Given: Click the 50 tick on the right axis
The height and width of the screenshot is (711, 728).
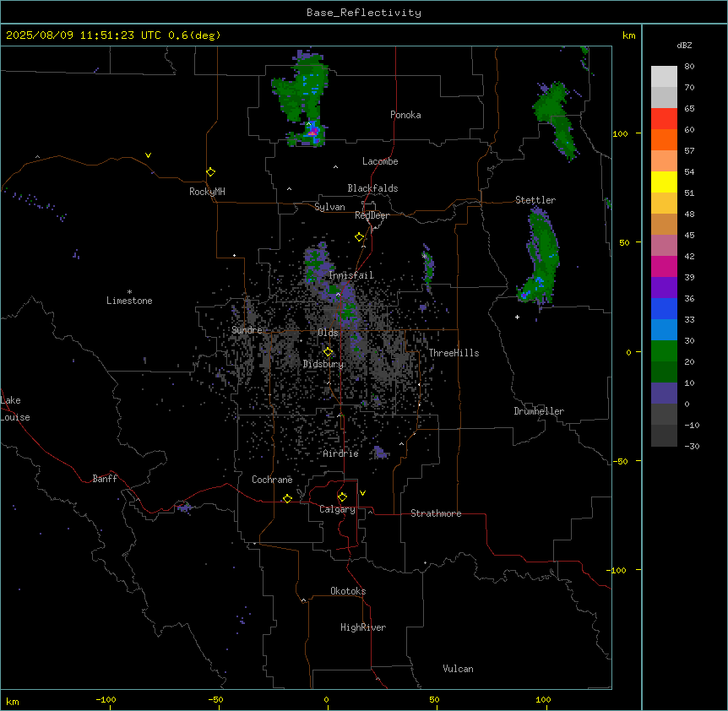Looking at the screenshot, I should pyautogui.click(x=624, y=242).
